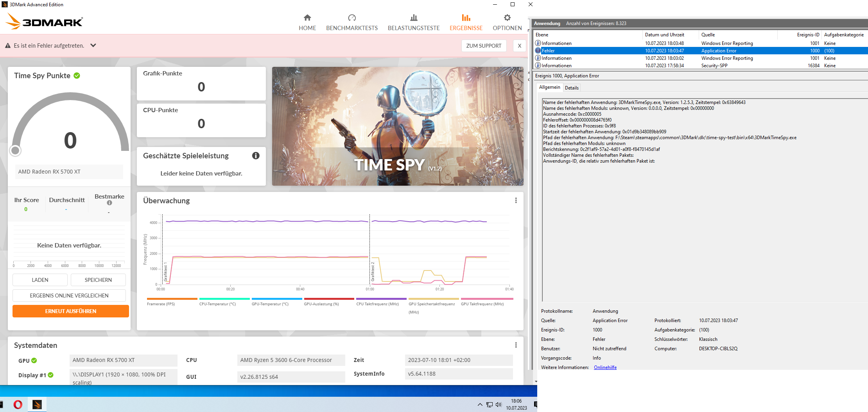Toggle the GPU-Auslastung (%) legend entry

pos(329,302)
